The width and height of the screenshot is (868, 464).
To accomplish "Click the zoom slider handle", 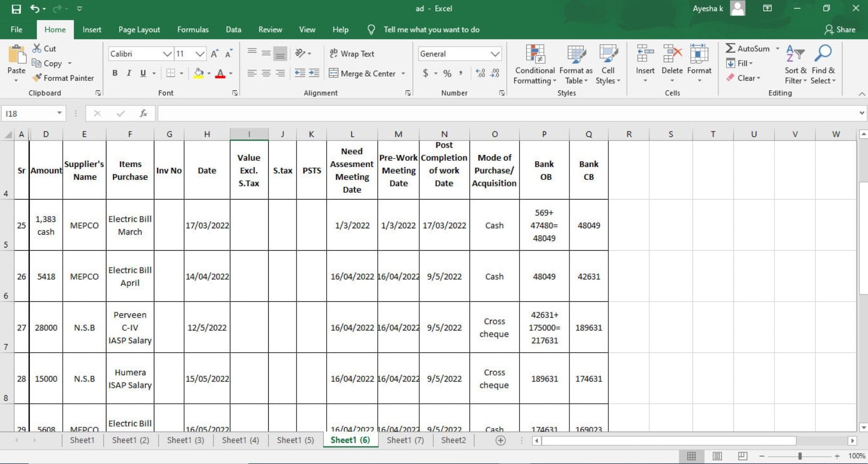I will [799, 456].
